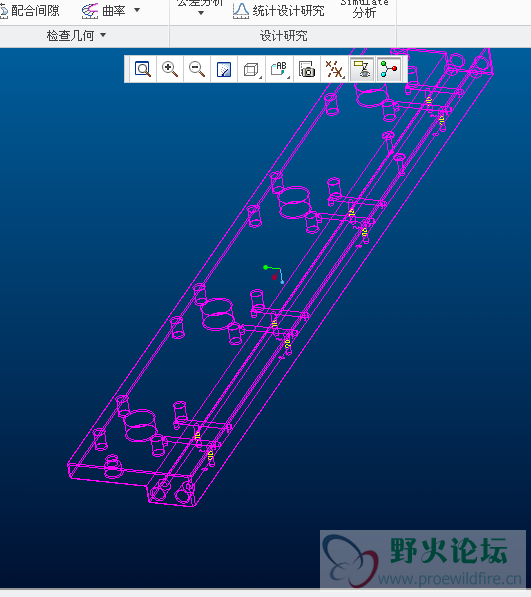Screen dimensions: 531x597
Task: Repaint the graphics window
Action: (224, 69)
